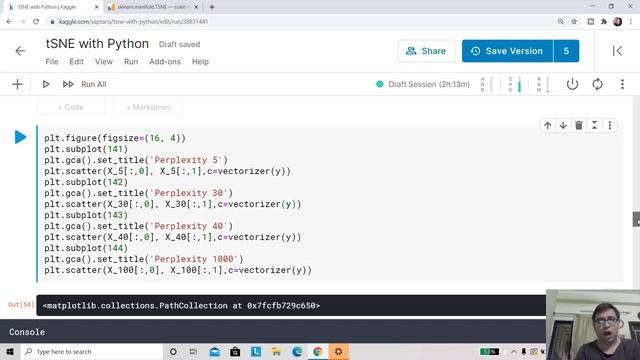Check the CPU usage meter
Screen dimensions: 640x360
point(515,84)
